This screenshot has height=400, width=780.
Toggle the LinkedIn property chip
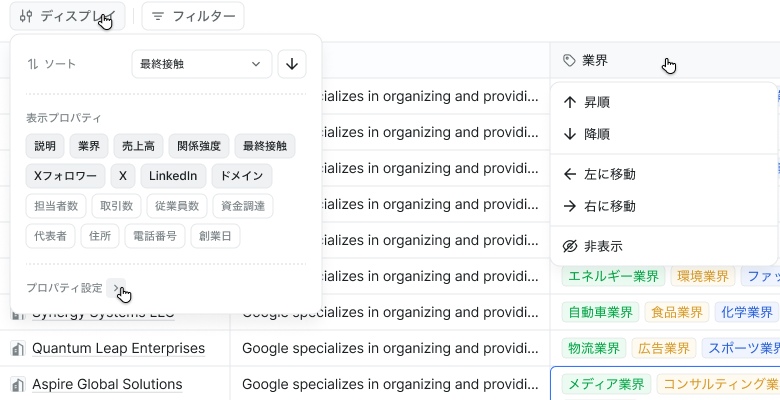(x=173, y=176)
